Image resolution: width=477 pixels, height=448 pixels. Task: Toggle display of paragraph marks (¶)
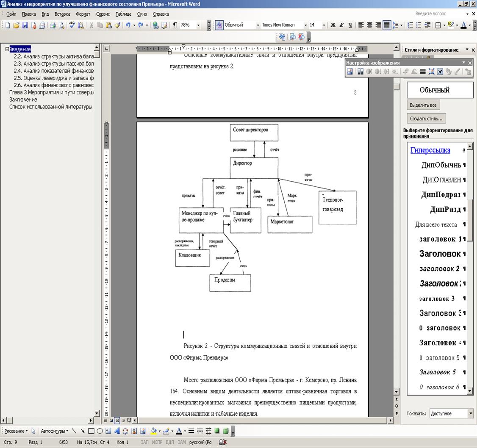click(175, 25)
